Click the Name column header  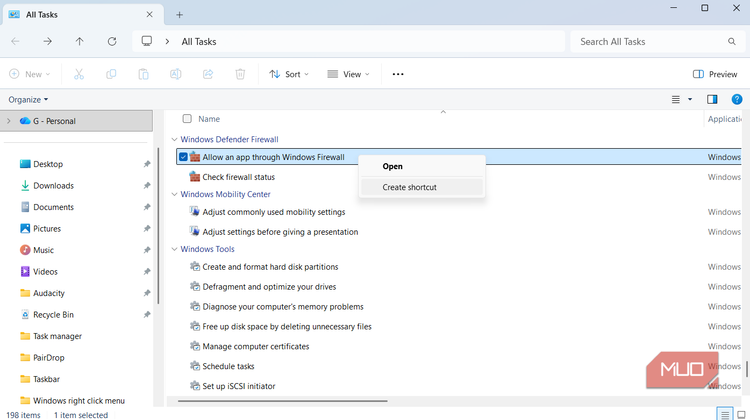pos(209,119)
